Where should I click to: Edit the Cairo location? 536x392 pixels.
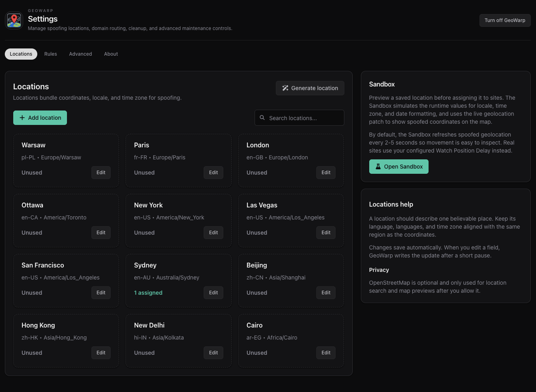click(x=326, y=353)
